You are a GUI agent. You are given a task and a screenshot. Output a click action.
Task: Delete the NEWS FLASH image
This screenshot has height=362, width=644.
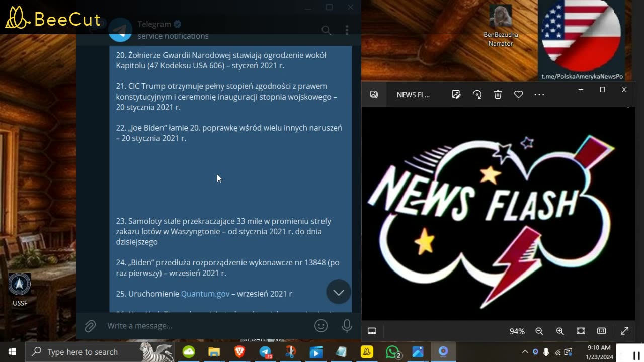[498, 94]
